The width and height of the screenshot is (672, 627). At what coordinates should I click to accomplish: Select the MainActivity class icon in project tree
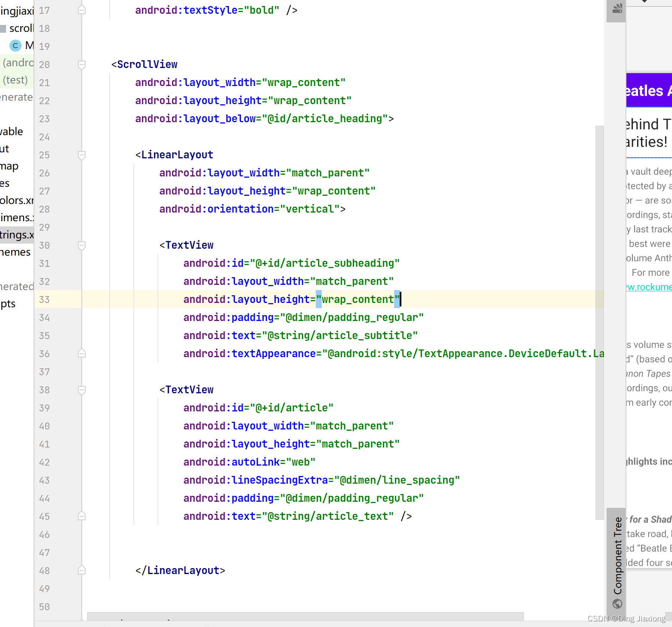coord(15,46)
